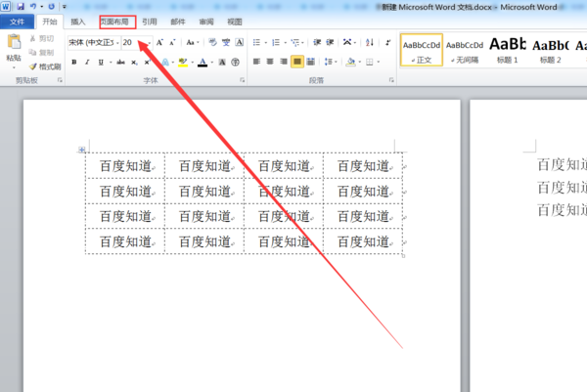Image resolution: width=587 pixels, height=392 pixels.
Task: Click the Subscript icon
Action: [x=134, y=63]
